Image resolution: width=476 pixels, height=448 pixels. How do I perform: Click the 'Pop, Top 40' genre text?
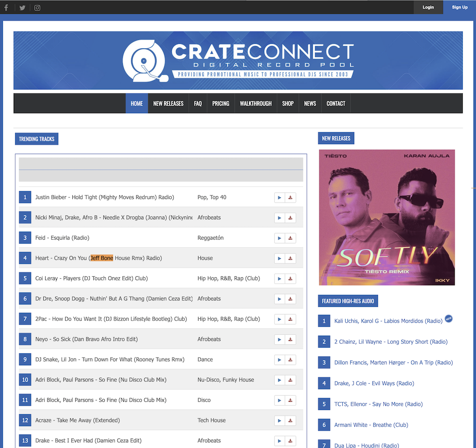coord(212,197)
